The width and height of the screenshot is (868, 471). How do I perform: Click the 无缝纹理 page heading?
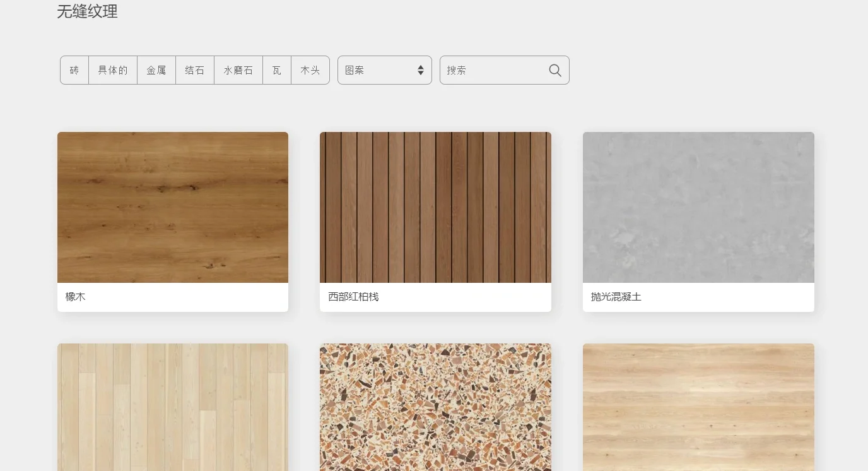[x=87, y=11]
